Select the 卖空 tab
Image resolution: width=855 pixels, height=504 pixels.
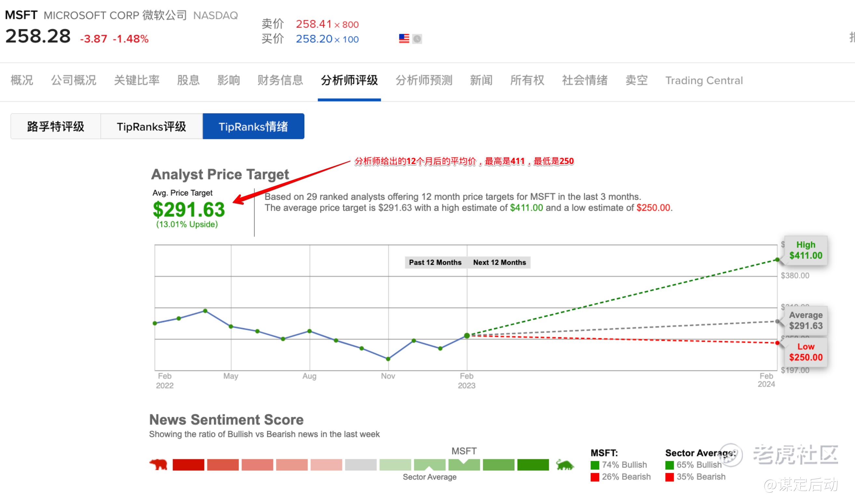(x=636, y=81)
